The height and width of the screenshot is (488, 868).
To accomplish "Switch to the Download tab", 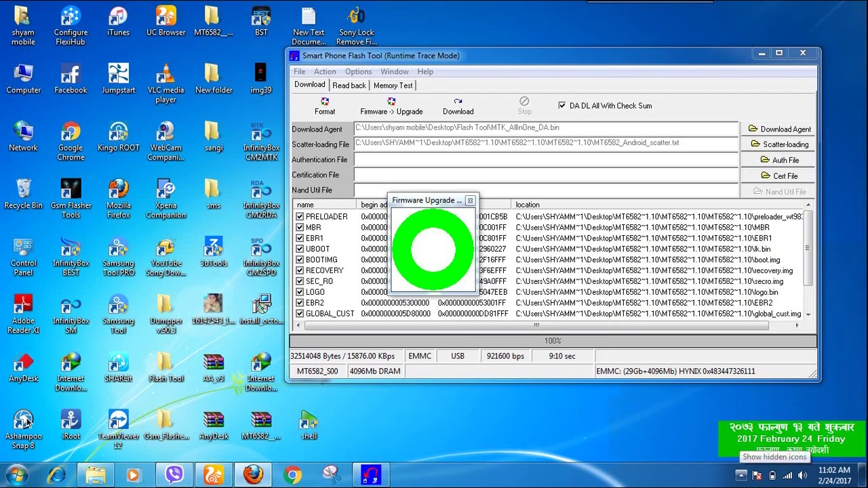I will [x=309, y=85].
